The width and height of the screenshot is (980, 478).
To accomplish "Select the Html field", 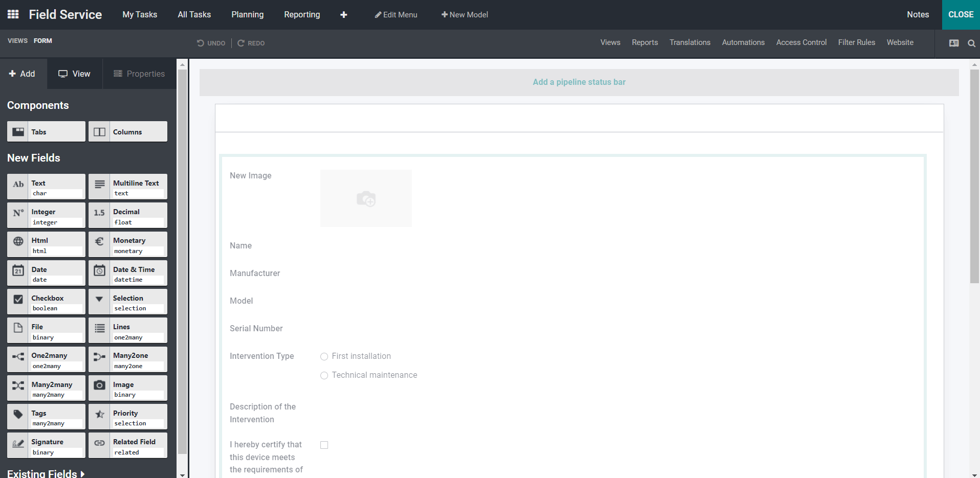I will click(x=46, y=244).
